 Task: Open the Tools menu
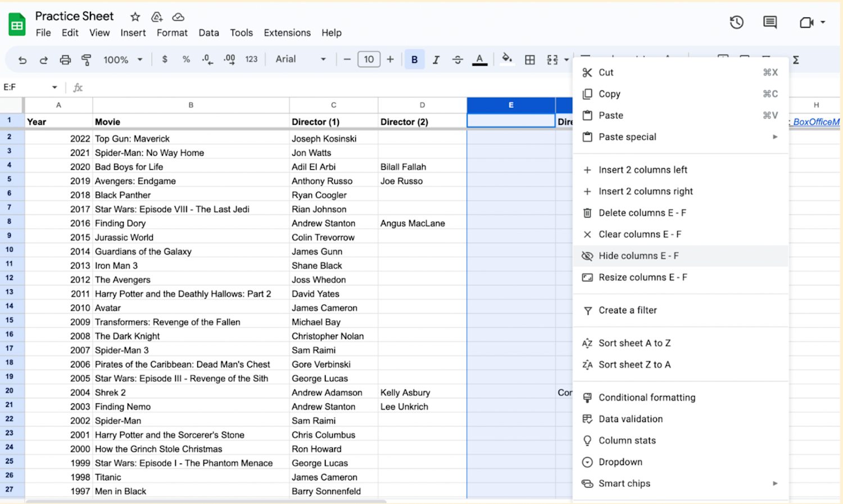pos(241,33)
